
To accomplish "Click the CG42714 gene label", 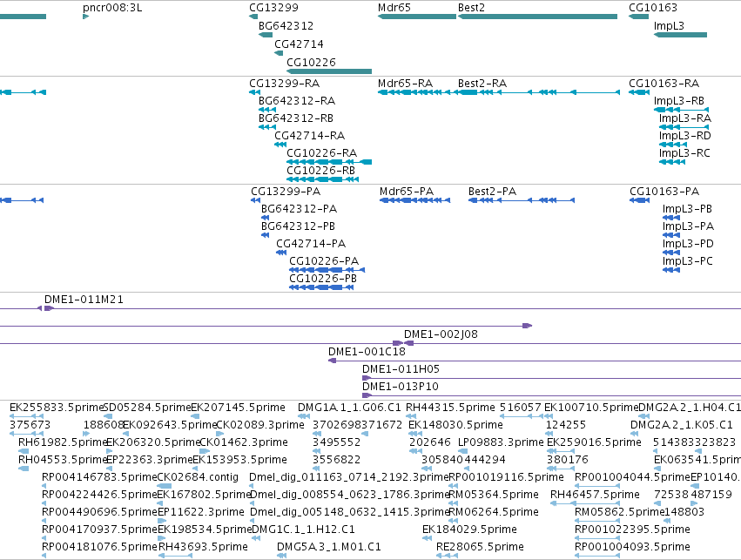I will (300, 44).
